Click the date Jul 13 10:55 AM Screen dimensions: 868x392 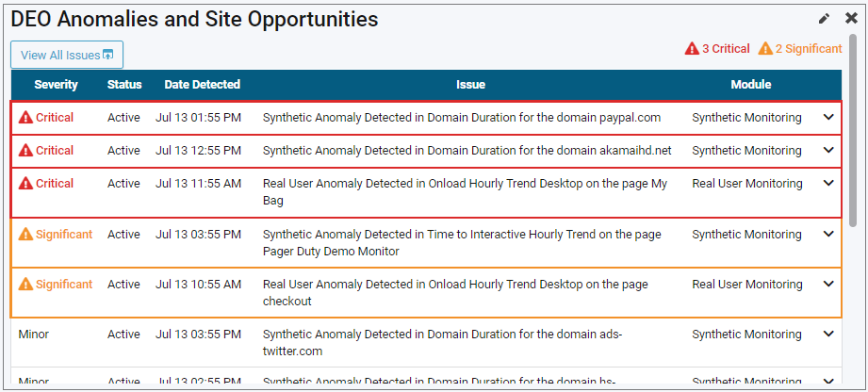click(198, 284)
